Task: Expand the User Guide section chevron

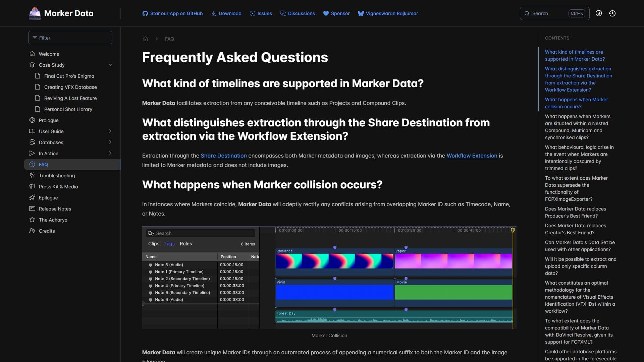Action: pyautogui.click(x=110, y=131)
